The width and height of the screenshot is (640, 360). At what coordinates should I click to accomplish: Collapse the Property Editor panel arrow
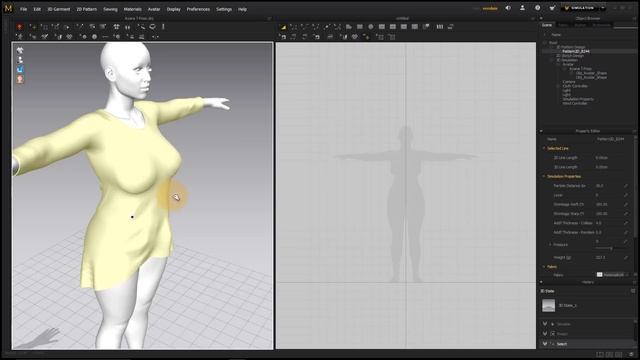(x=541, y=131)
